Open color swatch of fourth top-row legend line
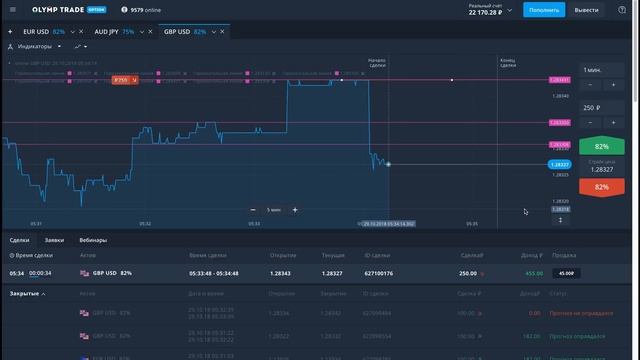The height and width of the screenshot is (360, 640). pos(337,73)
